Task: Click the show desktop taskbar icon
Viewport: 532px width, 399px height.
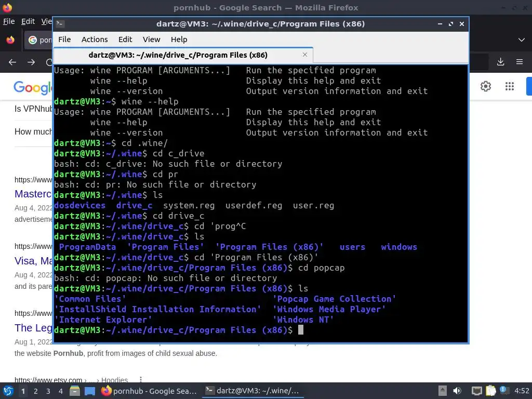Action: (x=89, y=391)
